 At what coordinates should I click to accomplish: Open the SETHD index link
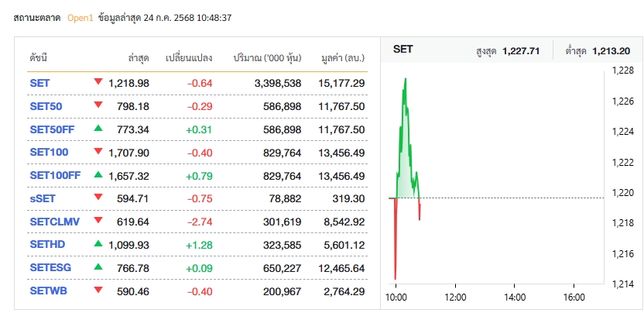(x=46, y=244)
